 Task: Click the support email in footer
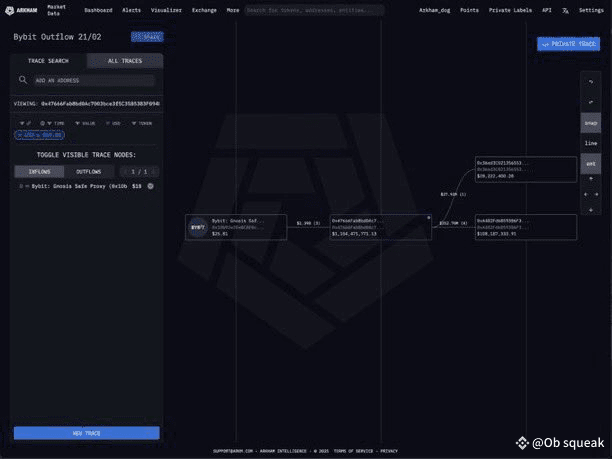[233, 451]
